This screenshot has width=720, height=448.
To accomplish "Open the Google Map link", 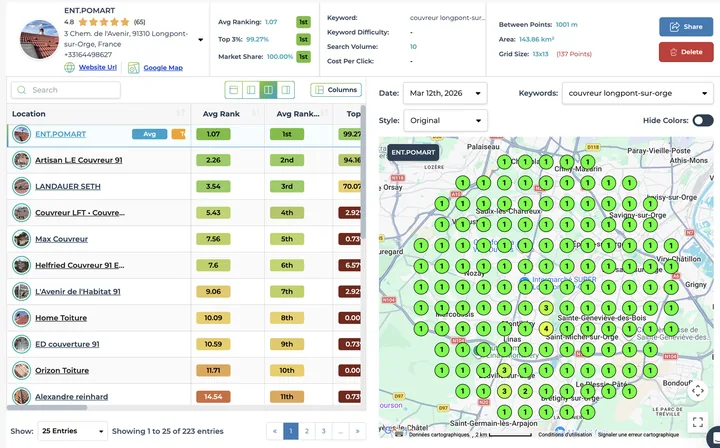I will 163,67.
